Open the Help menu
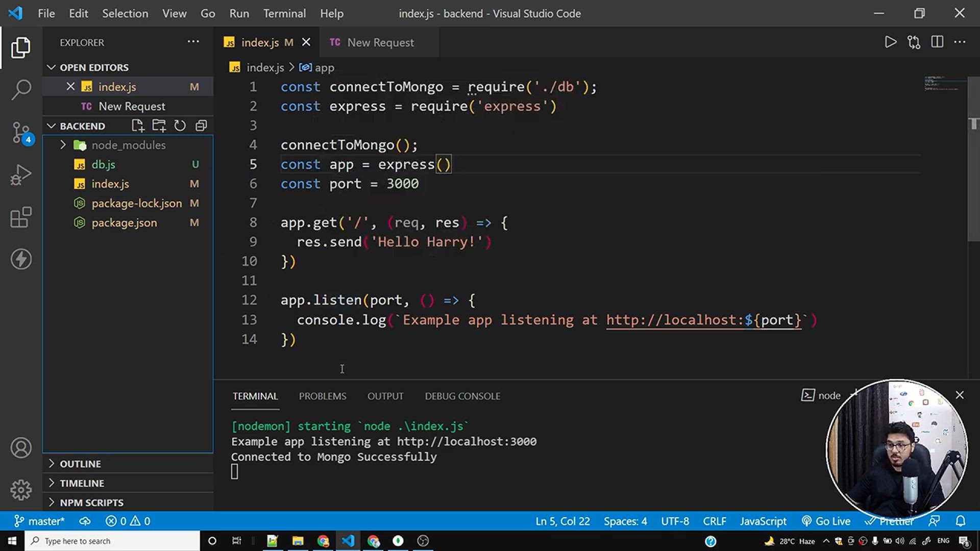980x551 pixels. [x=332, y=13]
